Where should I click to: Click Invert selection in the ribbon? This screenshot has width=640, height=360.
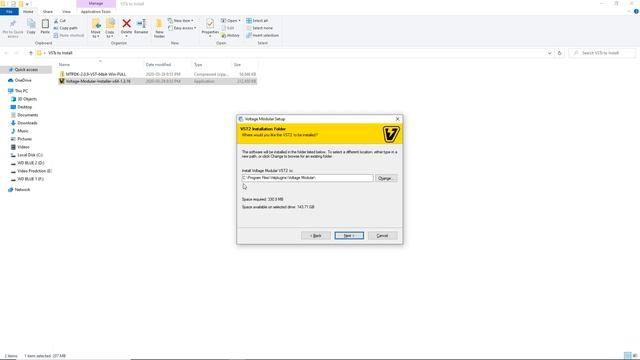point(262,36)
